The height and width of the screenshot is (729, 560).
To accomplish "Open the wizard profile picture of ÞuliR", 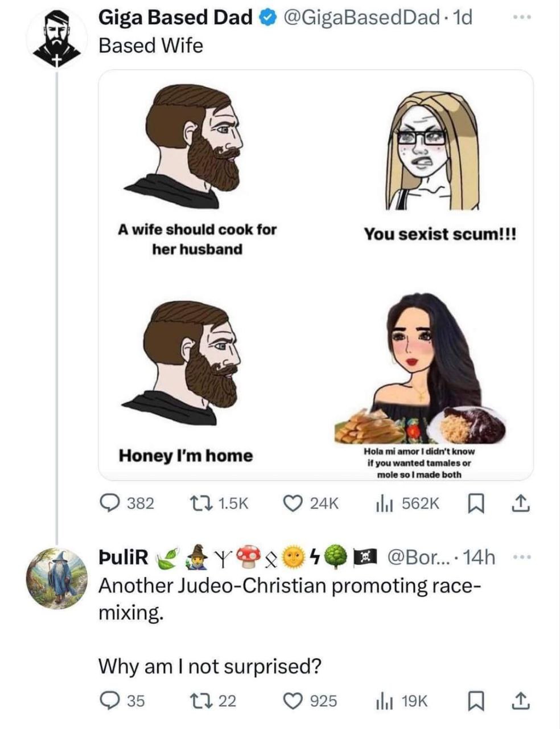I will [x=55, y=579].
